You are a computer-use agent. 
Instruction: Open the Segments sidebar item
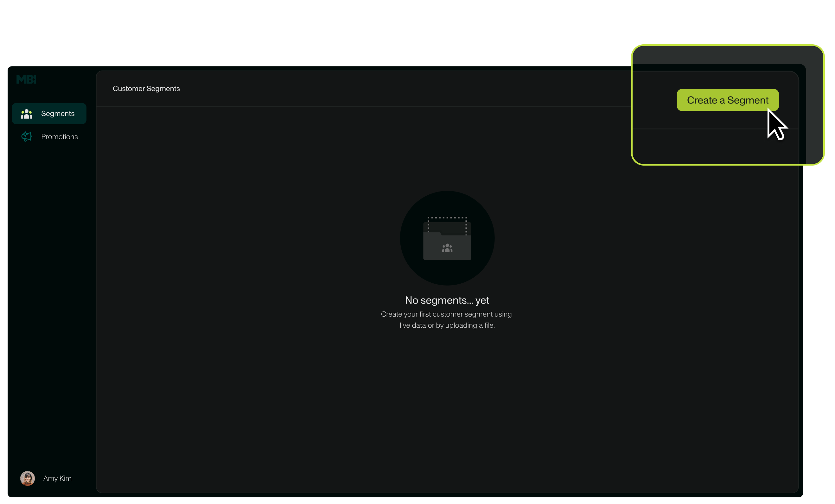[x=58, y=114]
